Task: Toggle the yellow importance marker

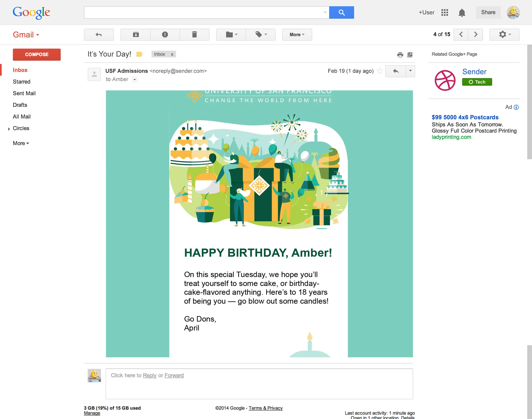Action: coord(139,54)
